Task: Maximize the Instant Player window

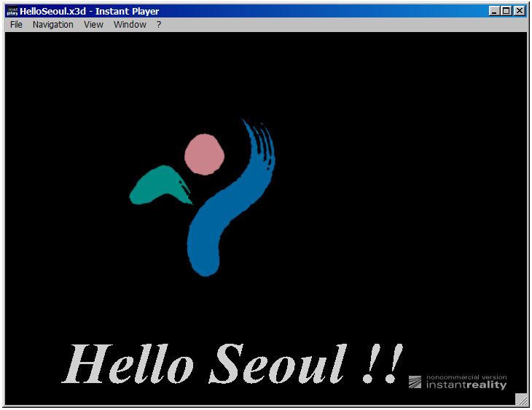Action: 506,11
